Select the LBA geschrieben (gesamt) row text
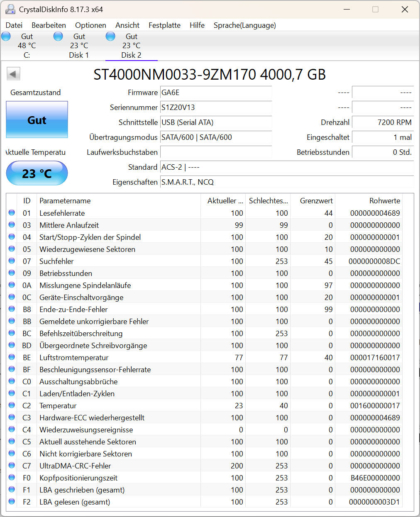Viewport: 420px width, 517px height. coord(82,490)
